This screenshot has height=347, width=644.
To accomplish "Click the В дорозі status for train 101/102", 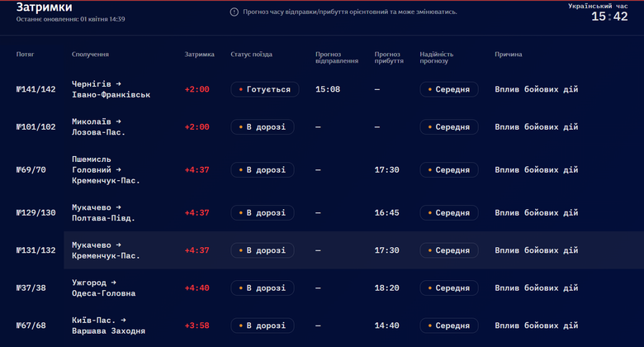I will (x=262, y=127).
